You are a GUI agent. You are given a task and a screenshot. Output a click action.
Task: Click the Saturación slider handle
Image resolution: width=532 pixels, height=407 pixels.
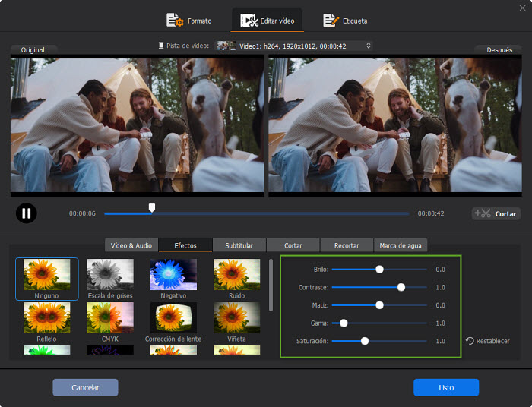(x=365, y=341)
